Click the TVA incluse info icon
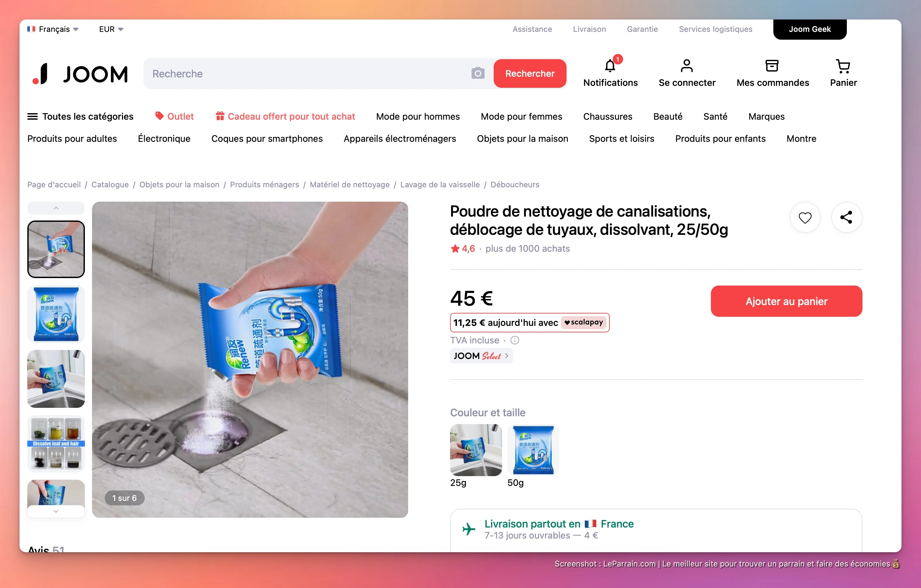This screenshot has width=921, height=588. (515, 340)
